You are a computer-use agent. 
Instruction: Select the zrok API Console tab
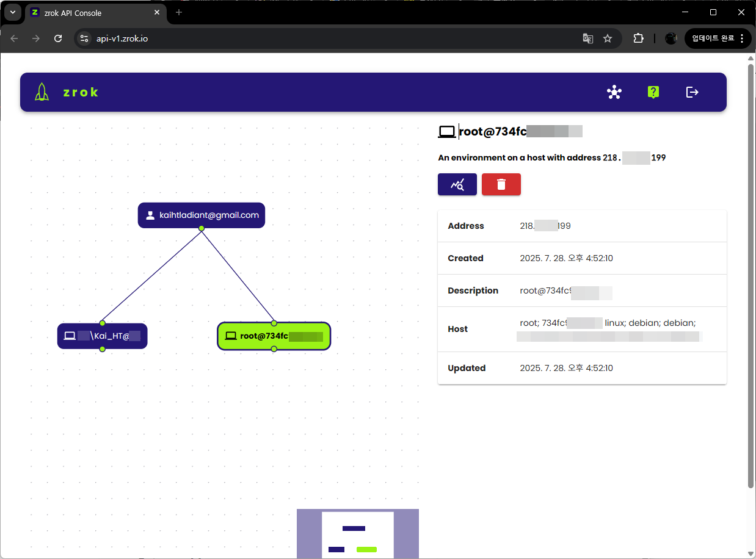pos(95,13)
